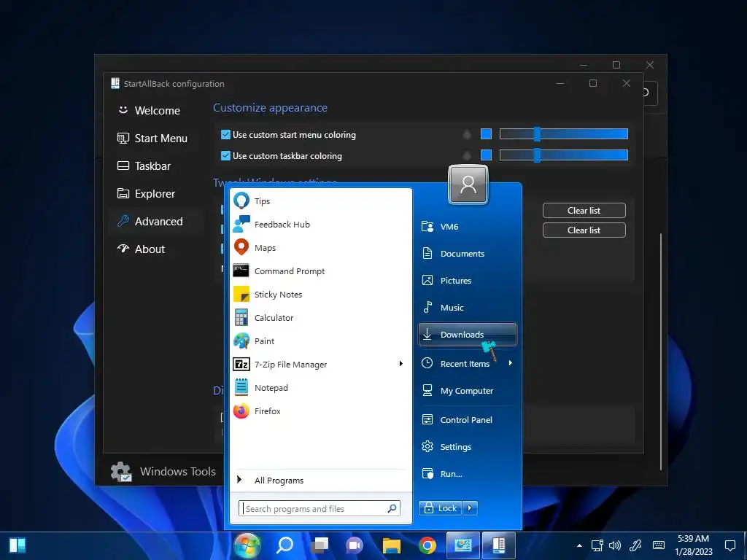The image size is (747, 560).
Task: Click the taskbar search magnifier icon
Action: click(x=285, y=545)
